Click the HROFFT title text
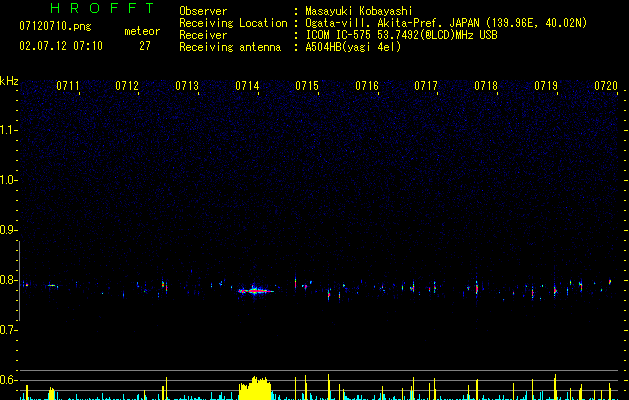The image size is (629, 400). coord(103,8)
